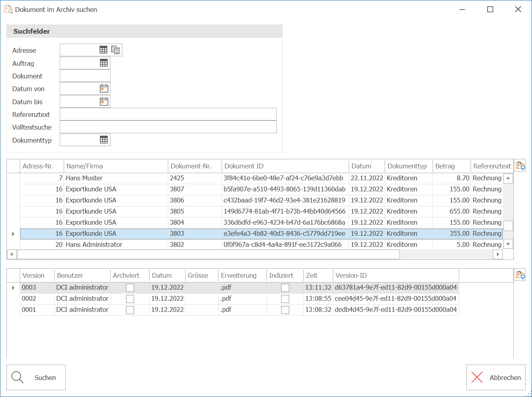Sort versions by Benutzer column header

click(x=82, y=275)
